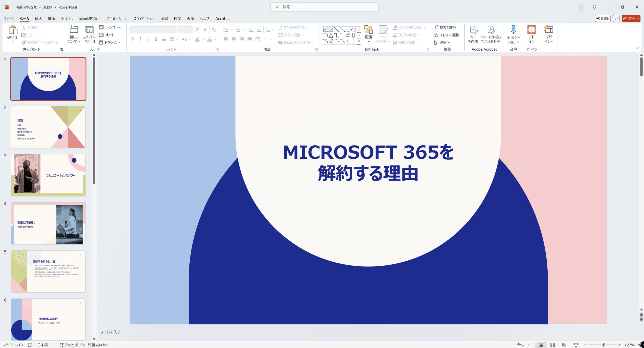Viewport: 644px width, 348px height.
Task: Switch to the Animations (アニメーション) tab
Action: [116, 19]
